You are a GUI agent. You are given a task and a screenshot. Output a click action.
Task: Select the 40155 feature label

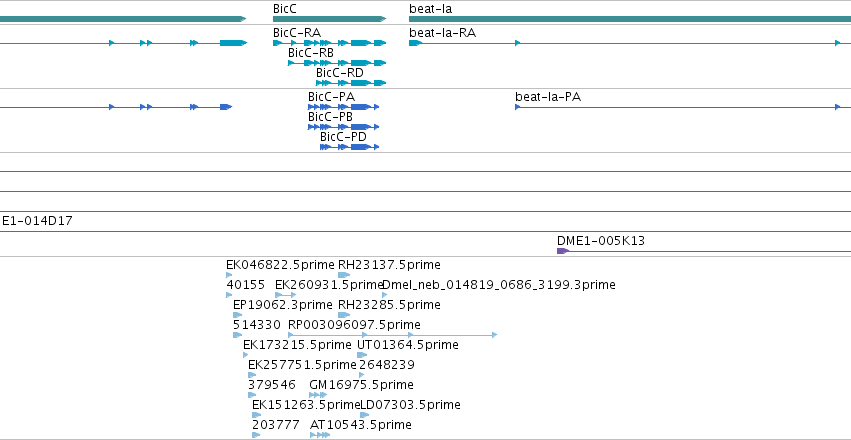245,285
